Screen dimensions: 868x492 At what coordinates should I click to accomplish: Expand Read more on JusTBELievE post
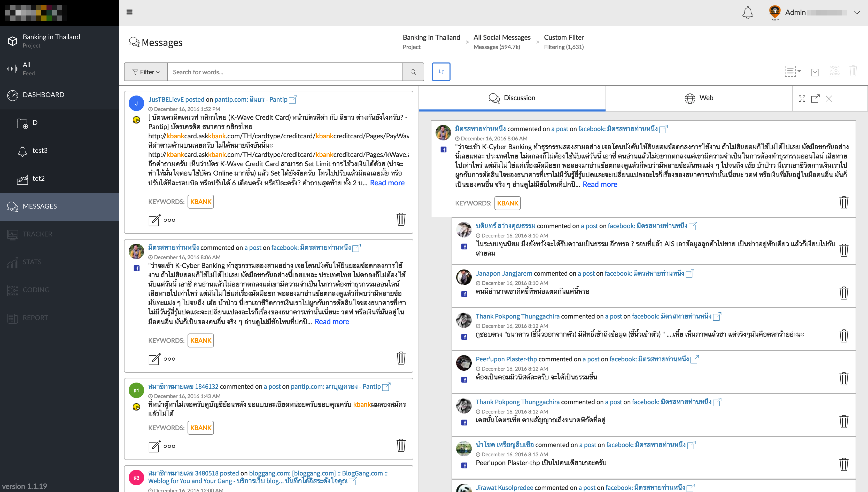coord(387,183)
